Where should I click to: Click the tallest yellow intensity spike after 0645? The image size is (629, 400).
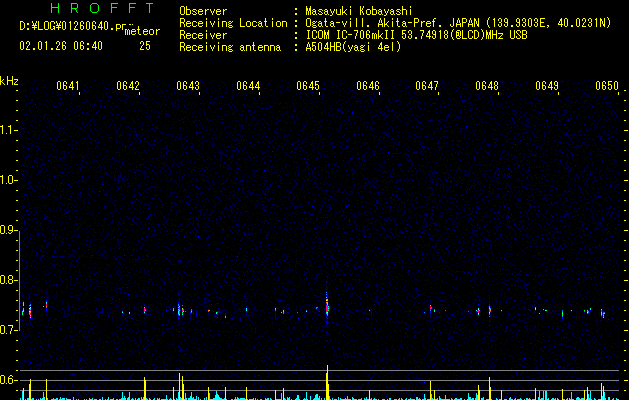coord(327,382)
